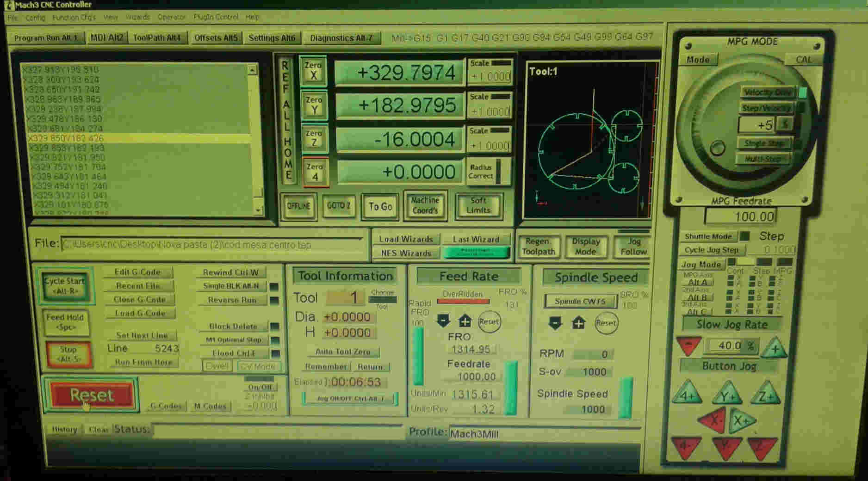
Task: Open the PlugIn Control menu
Action: tap(216, 17)
